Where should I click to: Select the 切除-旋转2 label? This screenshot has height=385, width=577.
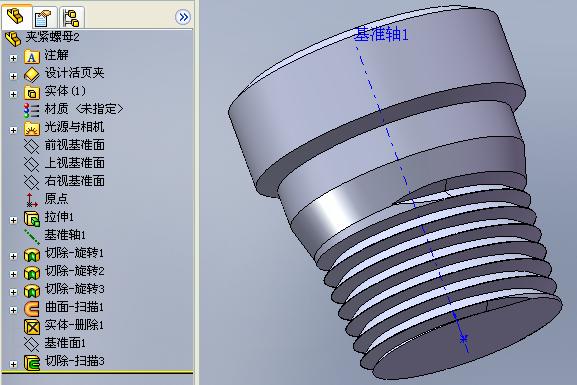pos(75,271)
